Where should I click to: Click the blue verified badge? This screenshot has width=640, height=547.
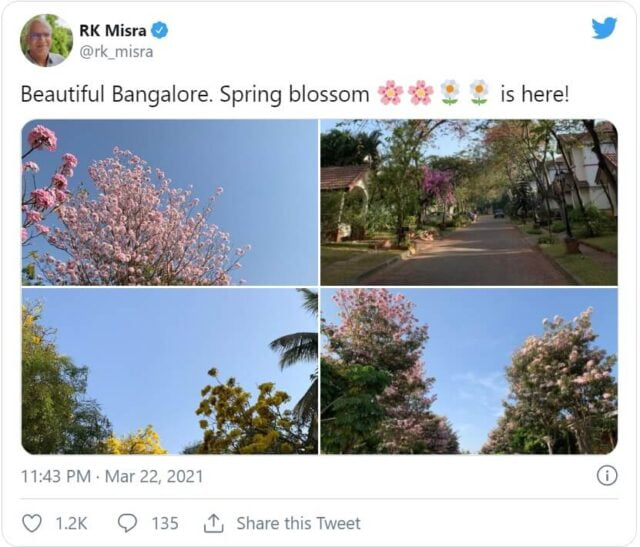click(x=160, y=31)
